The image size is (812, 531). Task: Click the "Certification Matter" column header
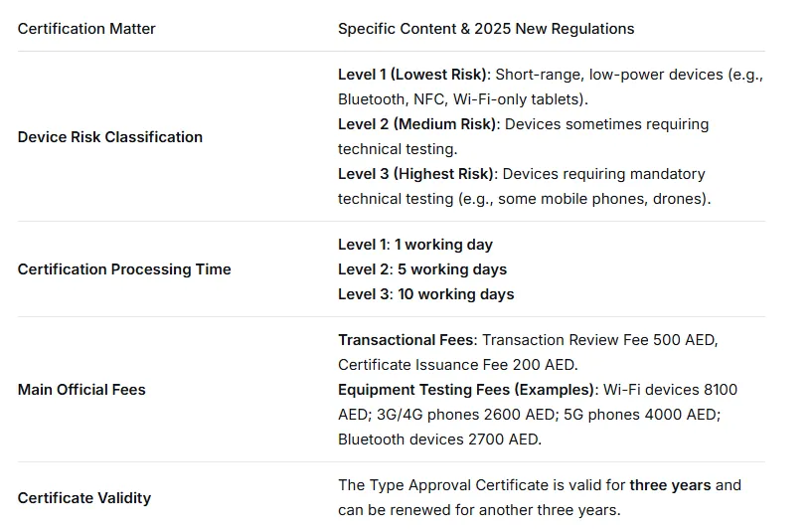tap(86, 29)
